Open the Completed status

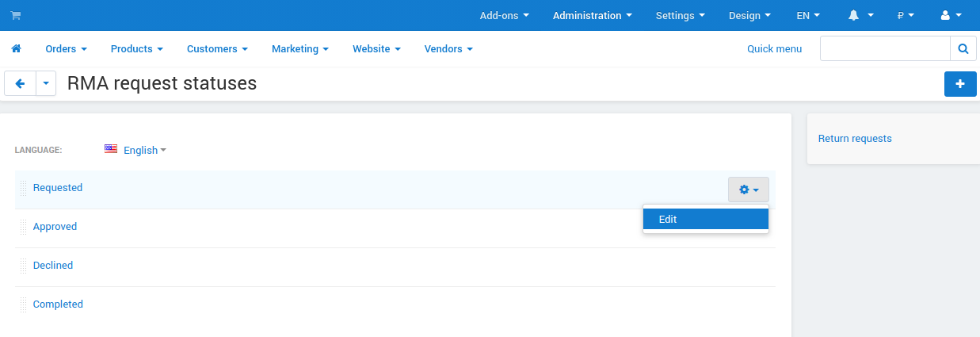[58, 304]
